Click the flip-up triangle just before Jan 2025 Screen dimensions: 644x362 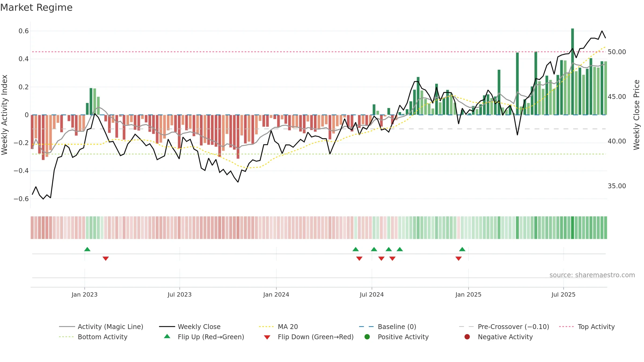pyautogui.click(x=462, y=249)
